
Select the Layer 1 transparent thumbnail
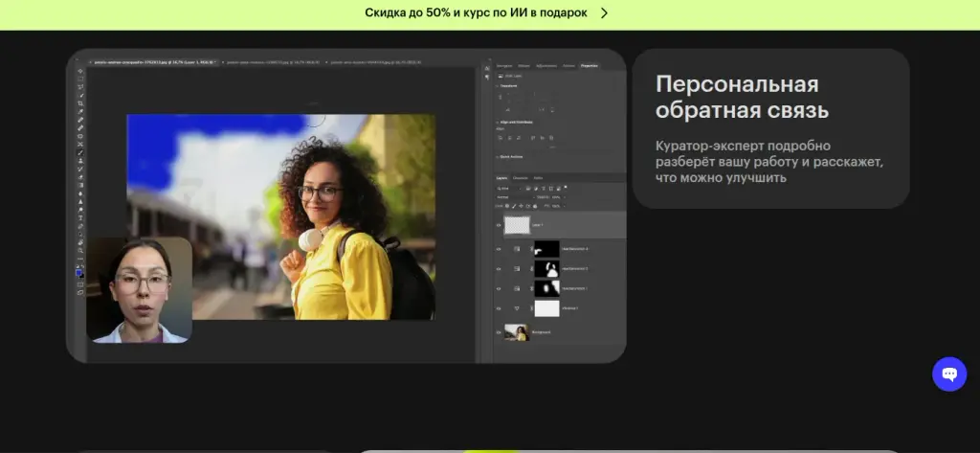click(517, 225)
